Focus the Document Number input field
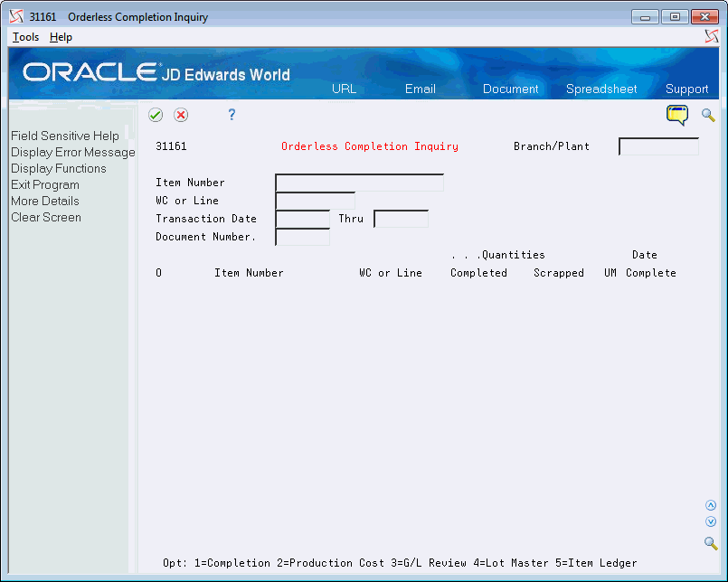728x582 pixels. pyautogui.click(x=302, y=237)
